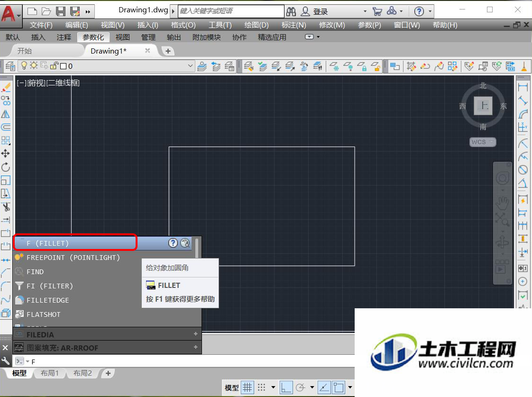Search the internet for FILLET command
Viewport: 532px width, 397px height.
[185, 243]
